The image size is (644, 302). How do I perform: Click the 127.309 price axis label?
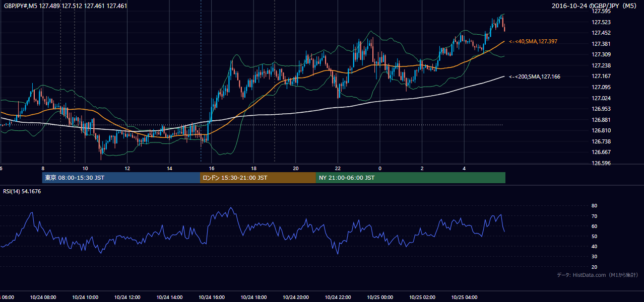pyautogui.click(x=601, y=54)
